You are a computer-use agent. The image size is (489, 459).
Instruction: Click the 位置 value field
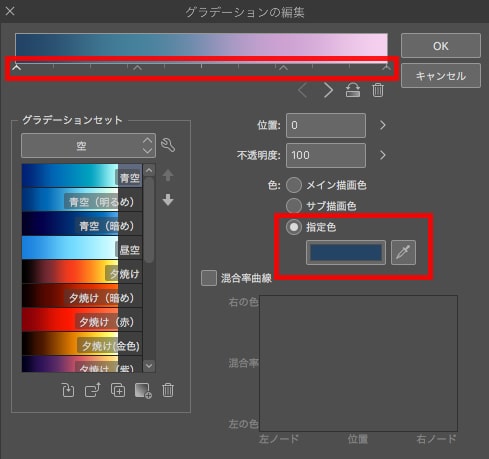click(x=326, y=125)
